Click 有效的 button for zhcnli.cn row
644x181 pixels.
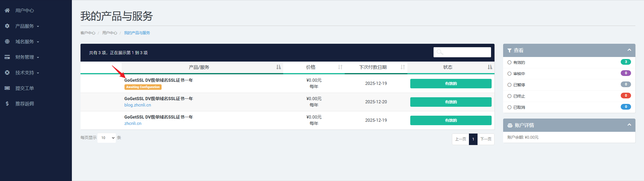pos(451,120)
